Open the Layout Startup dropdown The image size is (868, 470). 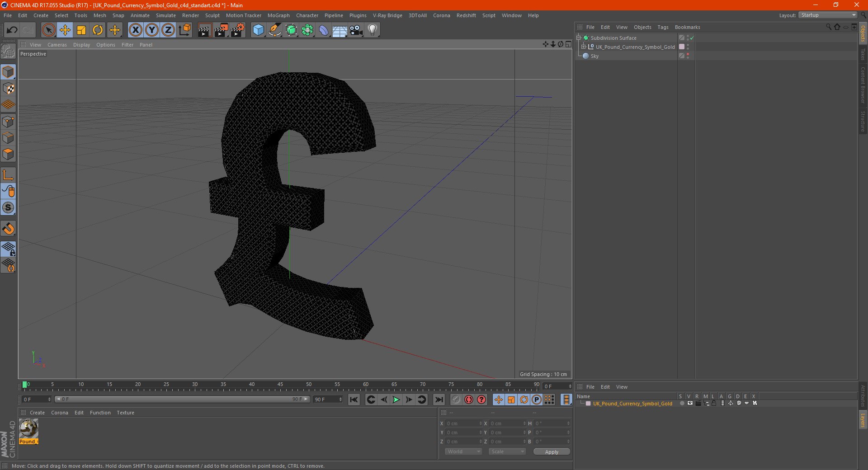point(828,15)
